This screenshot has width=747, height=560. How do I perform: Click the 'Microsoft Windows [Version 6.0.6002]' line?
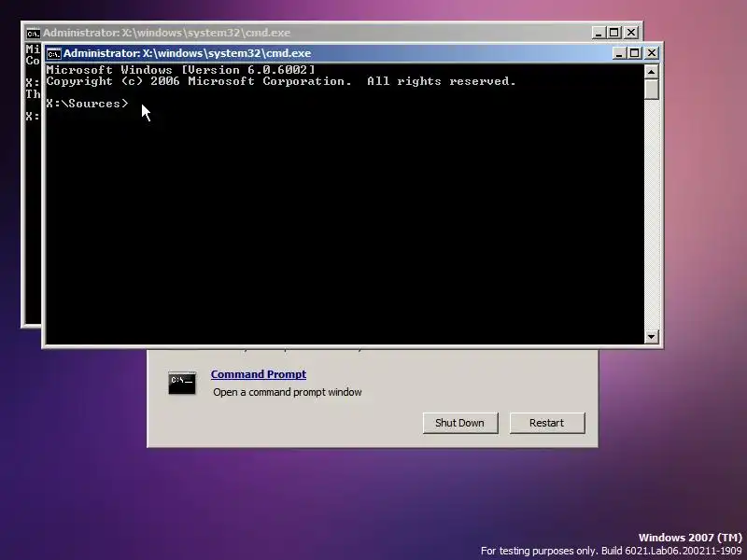pos(180,70)
